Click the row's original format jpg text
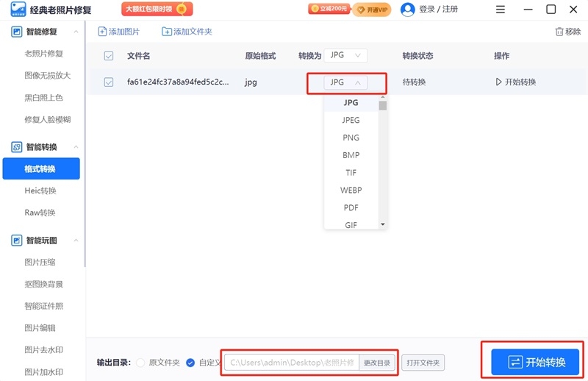The width and height of the screenshot is (588, 381). click(x=251, y=82)
